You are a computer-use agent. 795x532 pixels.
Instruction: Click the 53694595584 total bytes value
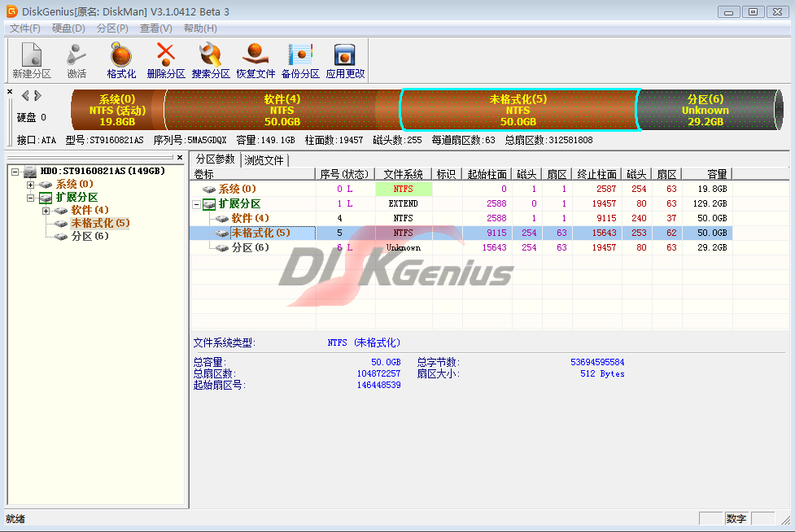[x=597, y=362]
